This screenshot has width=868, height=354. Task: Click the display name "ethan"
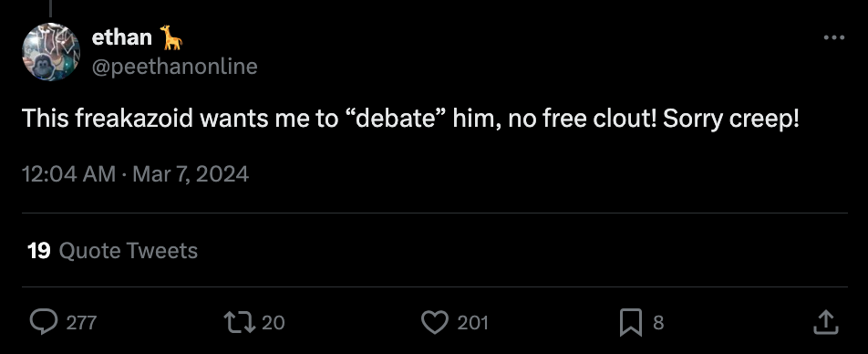(x=122, y=37)
